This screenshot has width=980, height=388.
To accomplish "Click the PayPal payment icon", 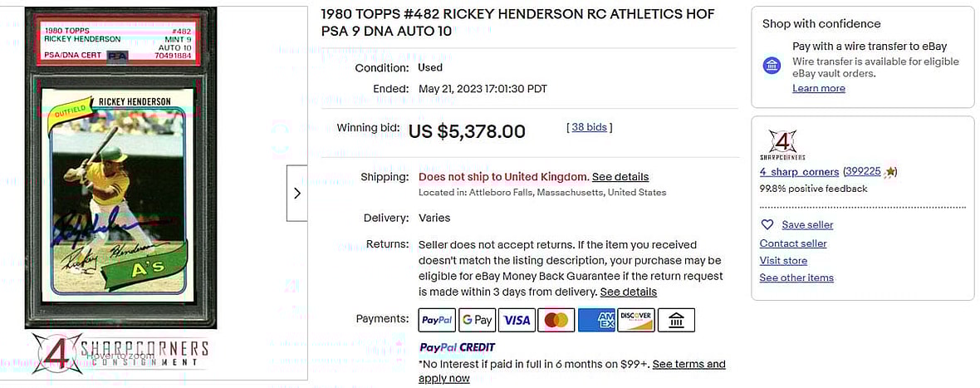I will (437, 320).
